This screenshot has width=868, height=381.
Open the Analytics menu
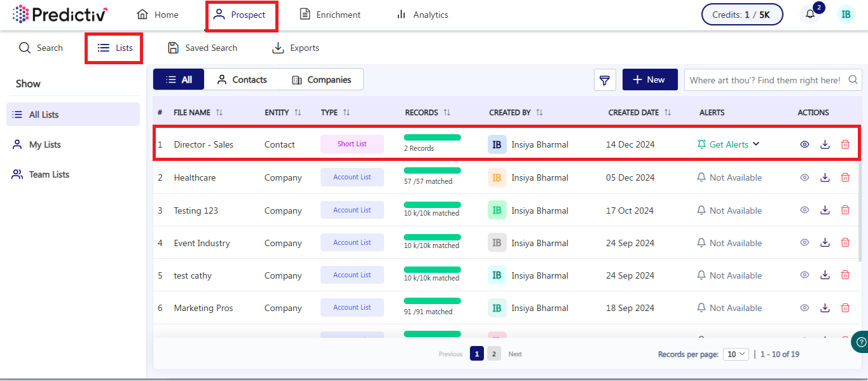(422, 15)
